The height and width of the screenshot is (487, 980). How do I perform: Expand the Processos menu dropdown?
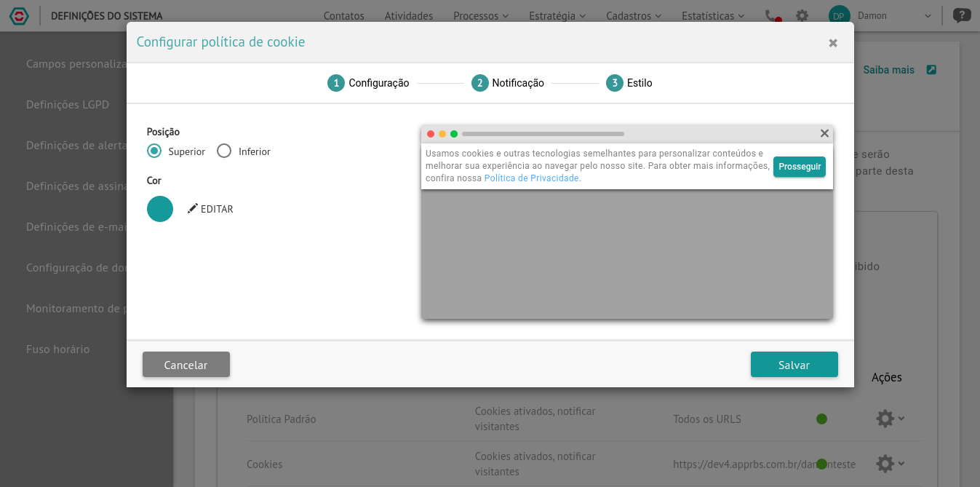tap(481, 15)
